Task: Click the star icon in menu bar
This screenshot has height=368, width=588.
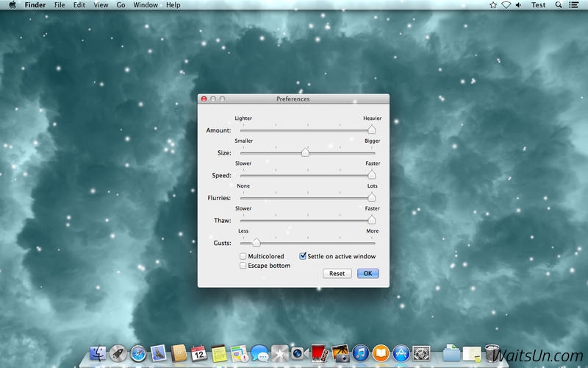Action: pyautogui.click(x=493, y=5)
